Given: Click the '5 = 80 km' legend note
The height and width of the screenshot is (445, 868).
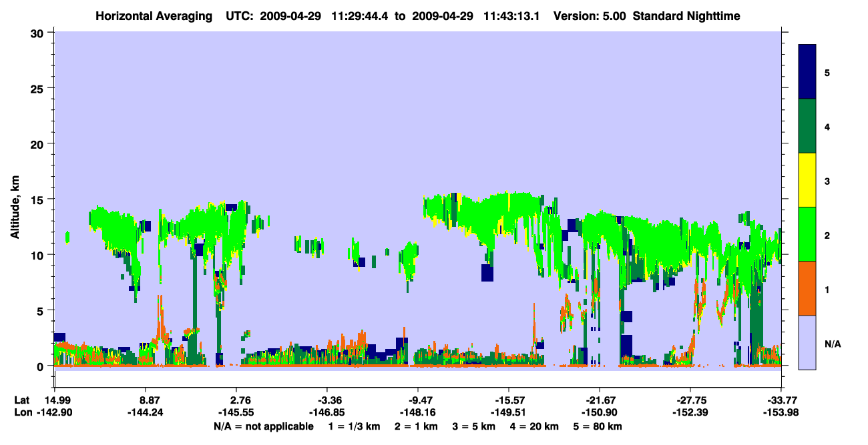Looking at the screenshot, I should pos(599,426).
